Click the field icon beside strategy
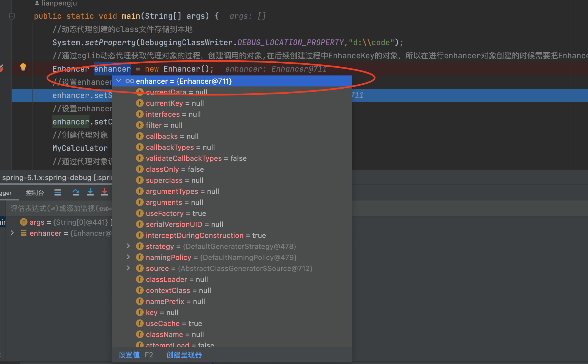This screenshot has height=364, width=588. pos(140,246)
